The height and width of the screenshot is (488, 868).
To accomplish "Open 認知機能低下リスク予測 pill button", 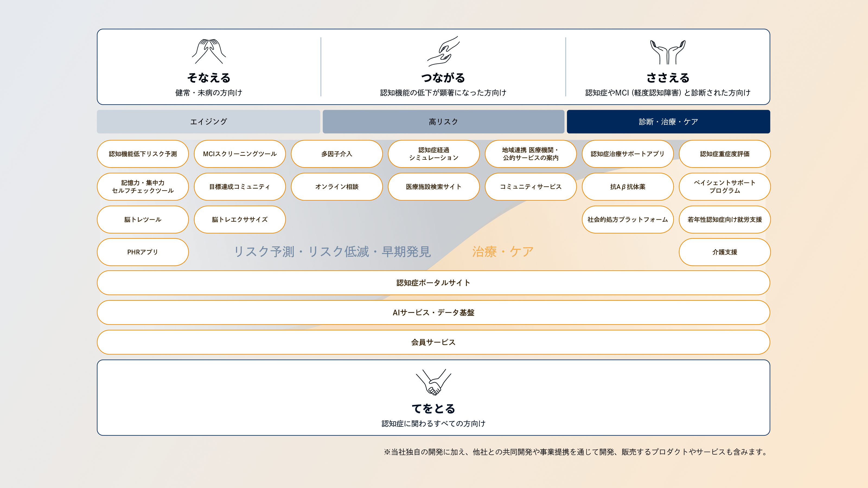I will pyautogui.click(x=142, y=154).
